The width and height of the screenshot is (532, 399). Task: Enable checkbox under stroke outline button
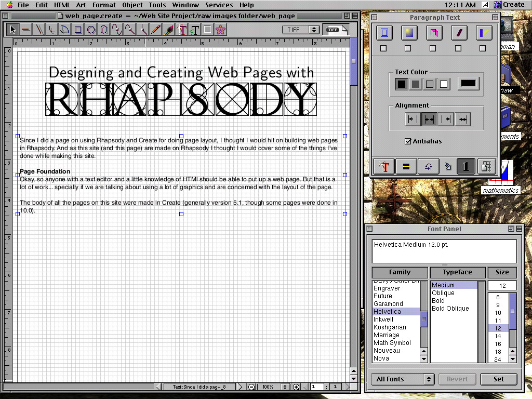(x=383, y=48)
